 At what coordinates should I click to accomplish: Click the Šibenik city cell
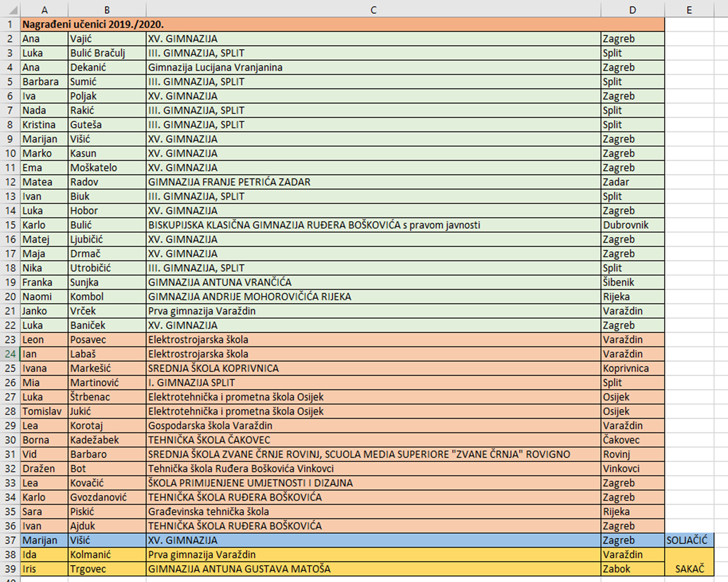619,282
